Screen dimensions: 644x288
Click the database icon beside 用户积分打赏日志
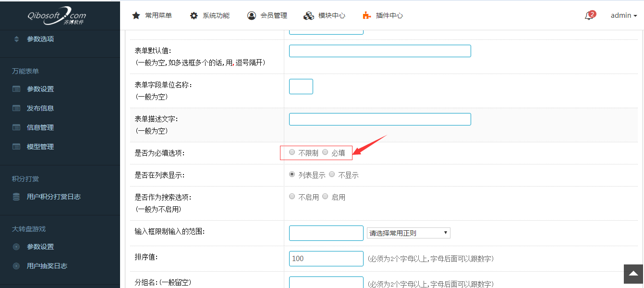click(16, 197)
